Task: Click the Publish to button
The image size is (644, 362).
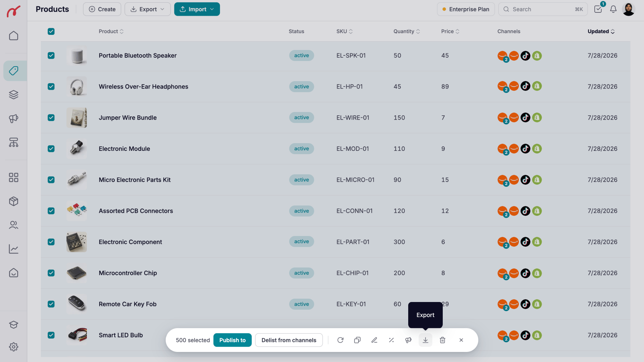Action: [232, 340]
